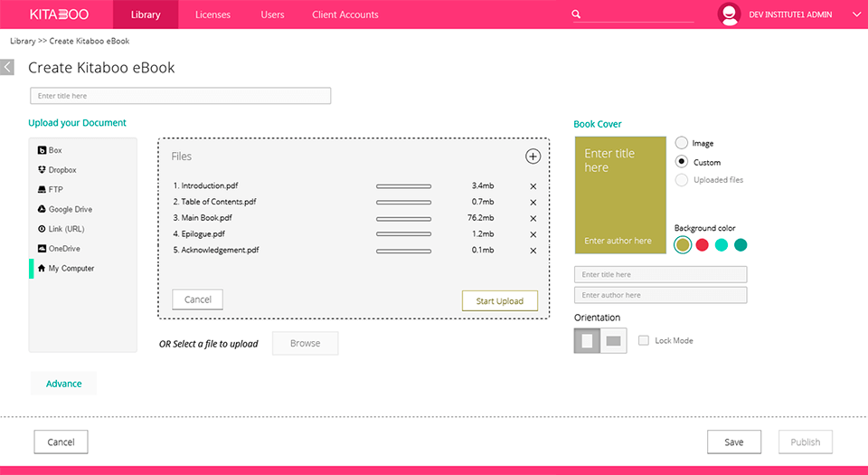Click the Publish button
The width and height of the screenshot is (868, 475).
[x=806, y=442]
